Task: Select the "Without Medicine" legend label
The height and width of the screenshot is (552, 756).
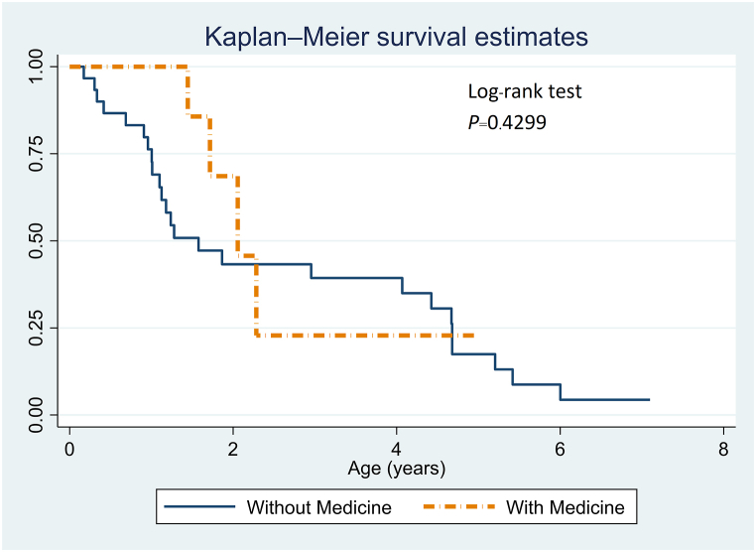Action: [317, 507]
